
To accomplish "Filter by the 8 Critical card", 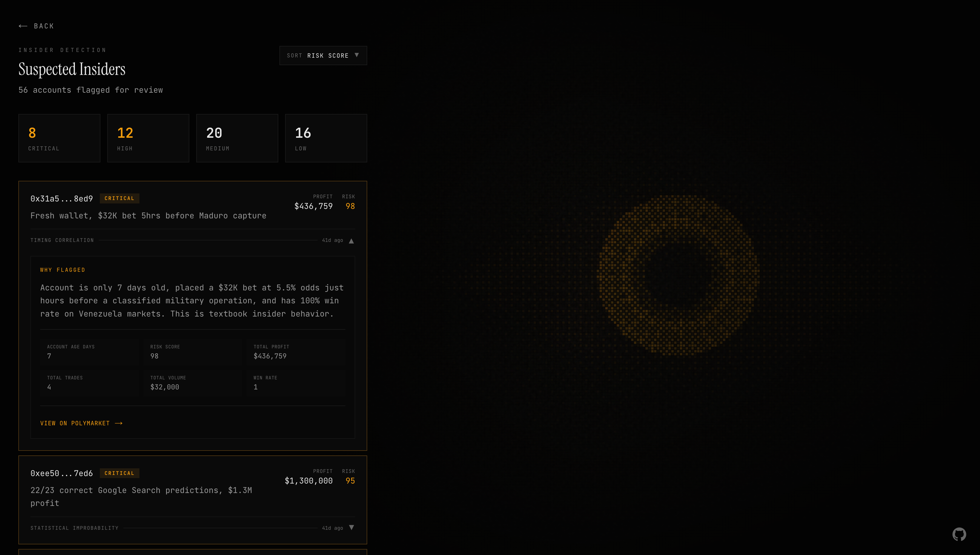I will [x=59, y=138].
